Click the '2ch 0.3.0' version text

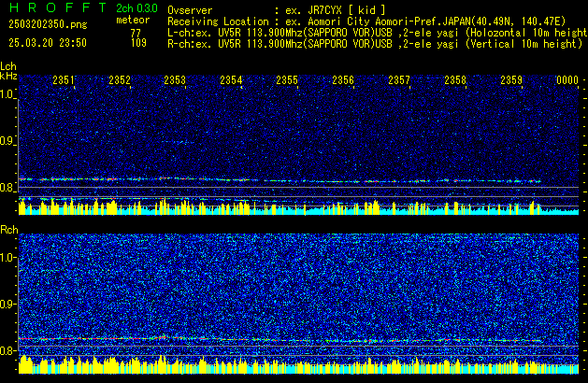(x=136, y=7)
